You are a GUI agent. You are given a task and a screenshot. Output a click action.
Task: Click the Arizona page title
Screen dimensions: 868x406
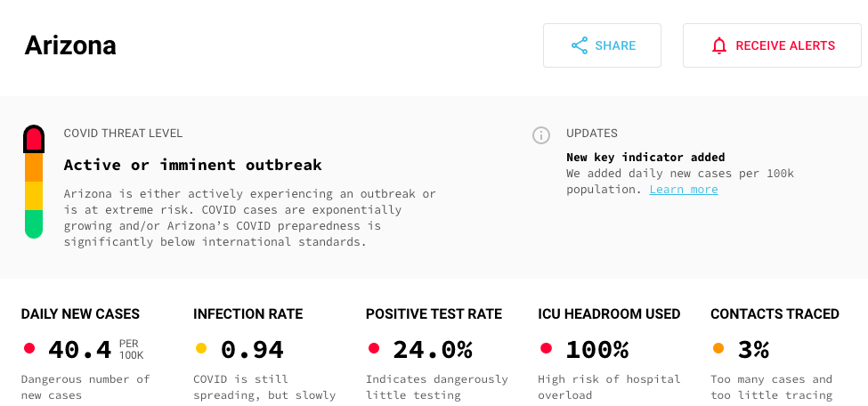point(70,45)
